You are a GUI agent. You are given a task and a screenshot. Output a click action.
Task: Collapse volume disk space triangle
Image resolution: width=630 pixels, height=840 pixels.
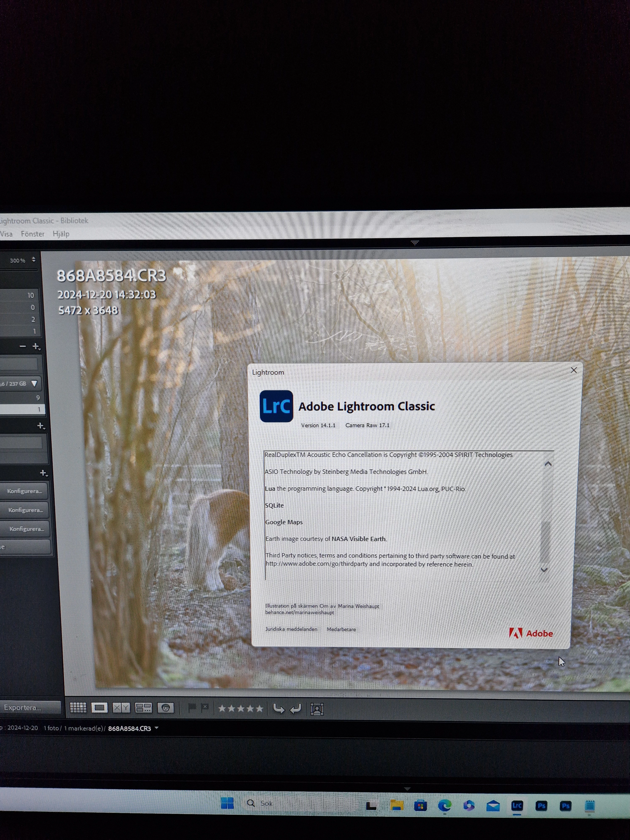click(x=34, y=383)
